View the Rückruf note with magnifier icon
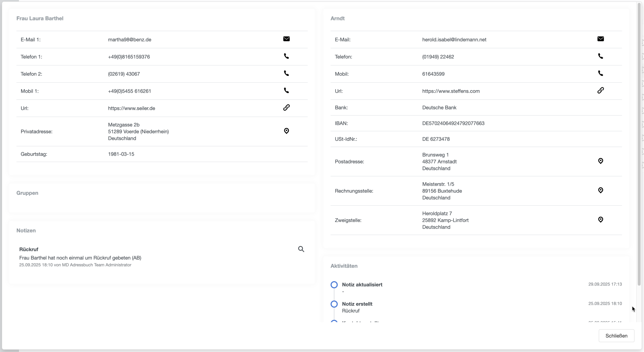The height and width of the screenshot is (352, 644). point(301,249)
